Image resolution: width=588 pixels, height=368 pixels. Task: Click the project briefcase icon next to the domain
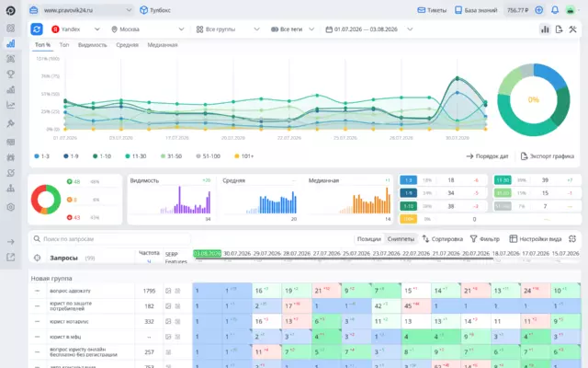tap(34, 10)
